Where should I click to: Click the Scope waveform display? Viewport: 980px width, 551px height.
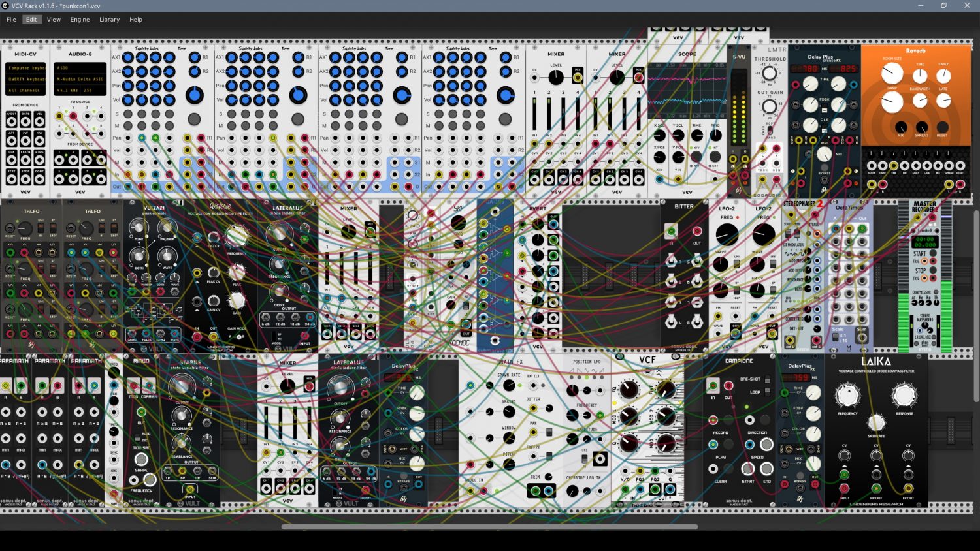687,90
